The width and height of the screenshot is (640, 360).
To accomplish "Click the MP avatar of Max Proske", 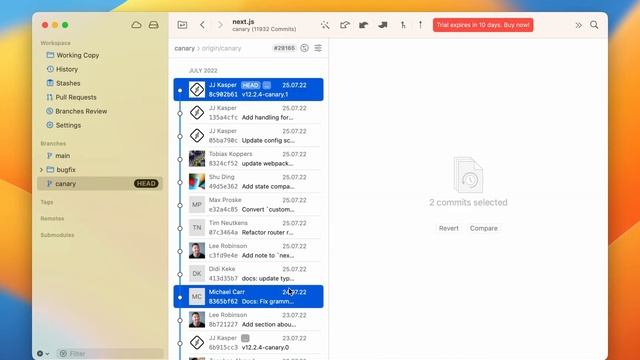I will tap(197, 204).
